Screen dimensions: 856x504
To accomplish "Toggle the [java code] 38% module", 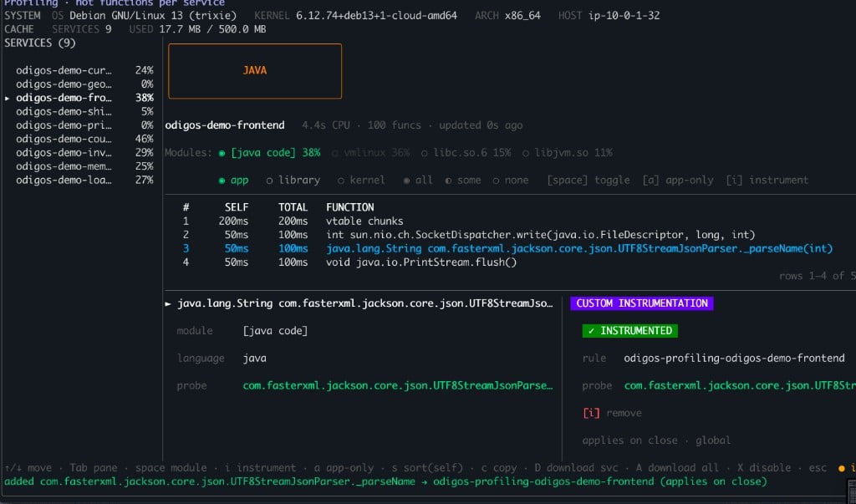I will coord(270,152).
